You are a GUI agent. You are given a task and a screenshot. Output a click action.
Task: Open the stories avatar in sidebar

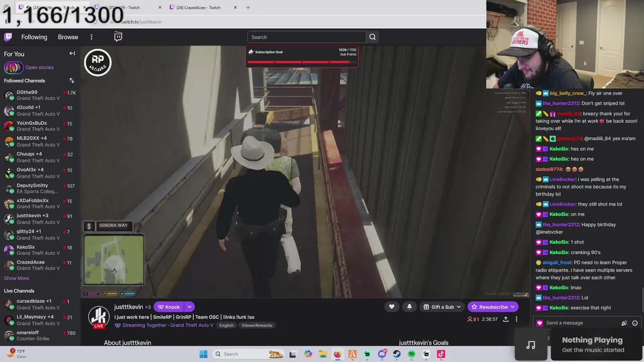(13, 67)
